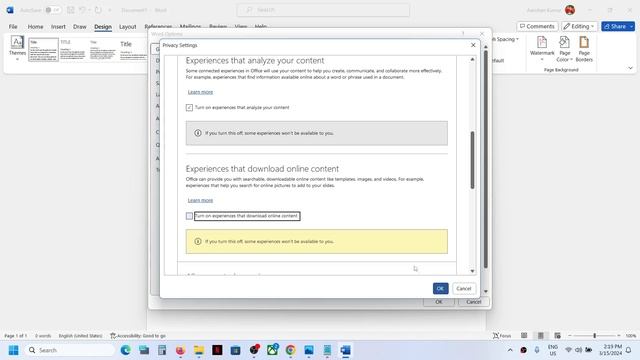The height and width of the screenshot is (360, 640).
Task: Open Microsoft Edge from taskbar
Action: [x=125, y=350]
